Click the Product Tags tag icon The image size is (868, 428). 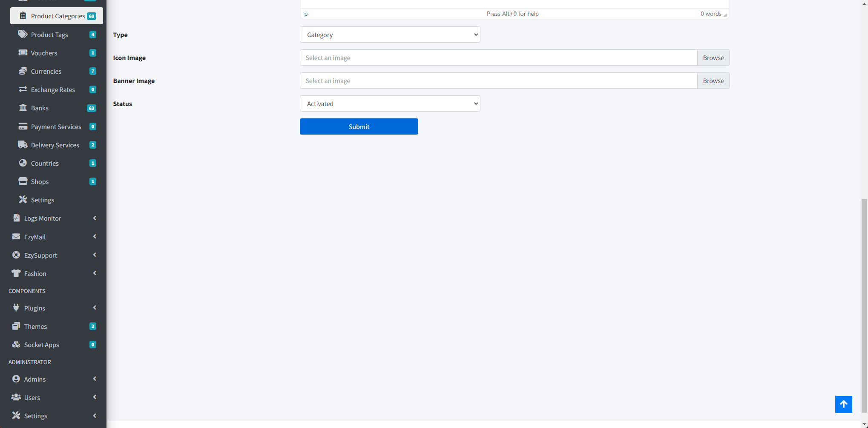23,34
